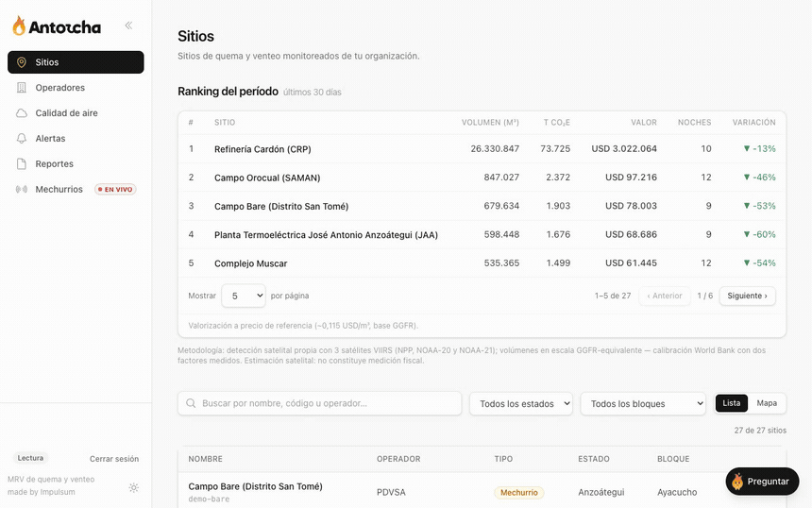Viewport: 812px width, 508px height.
Task: Select Sitios in the sidebar menu
Action: [76, 62]
